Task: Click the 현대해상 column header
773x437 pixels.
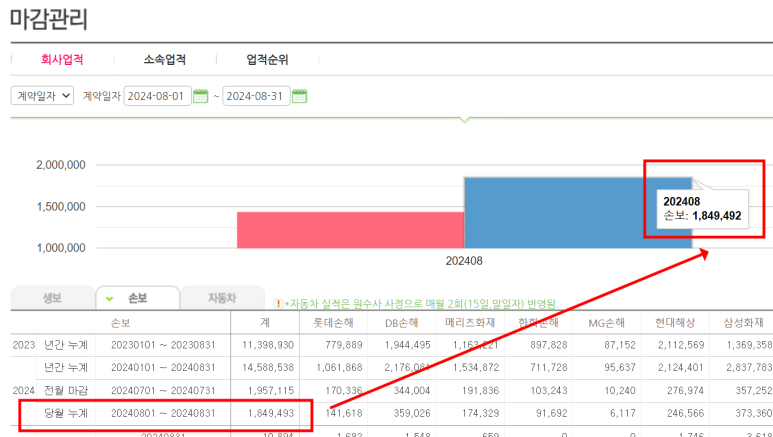Action: [675, 323]
